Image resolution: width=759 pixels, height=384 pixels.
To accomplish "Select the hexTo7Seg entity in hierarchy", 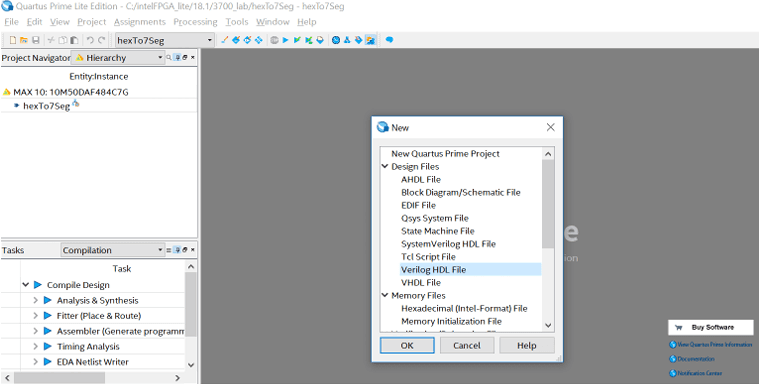I will tap(46, 106).
